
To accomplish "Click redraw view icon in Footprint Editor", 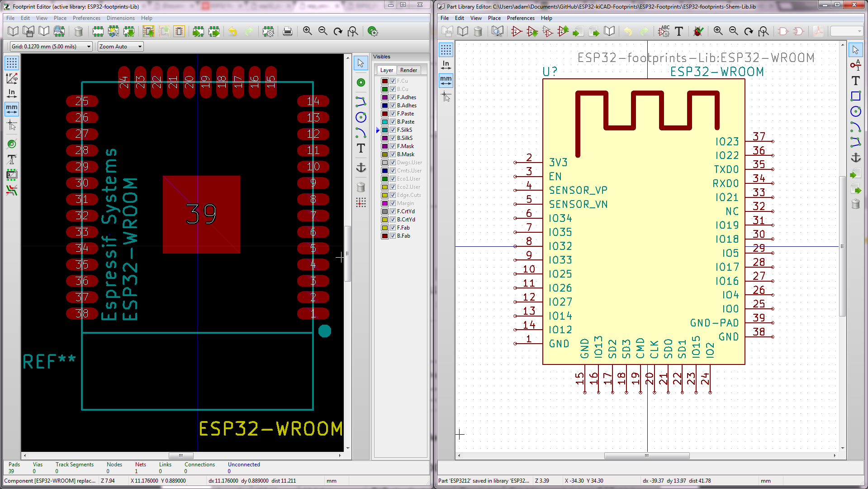I will tap(338, 31).
